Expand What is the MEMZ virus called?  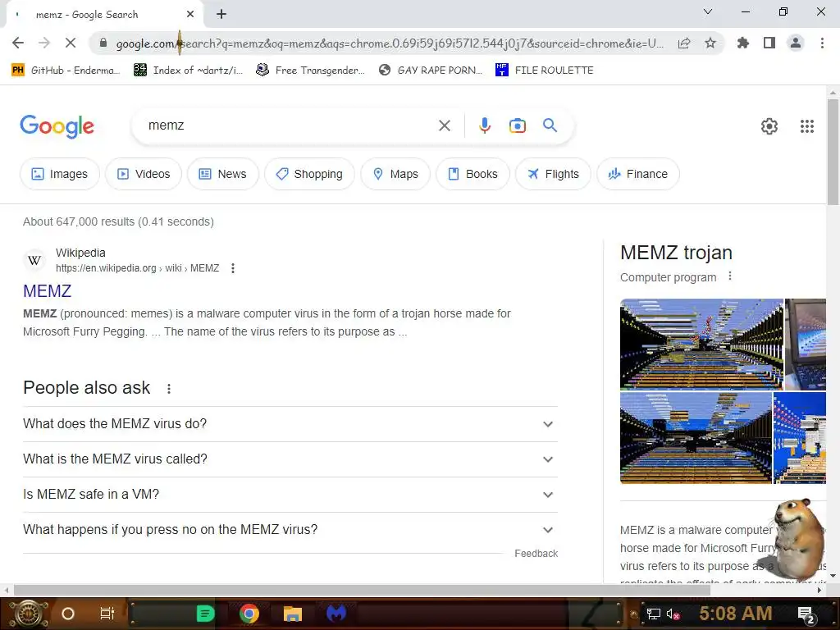pyautogui.click(x=290, y=459)
